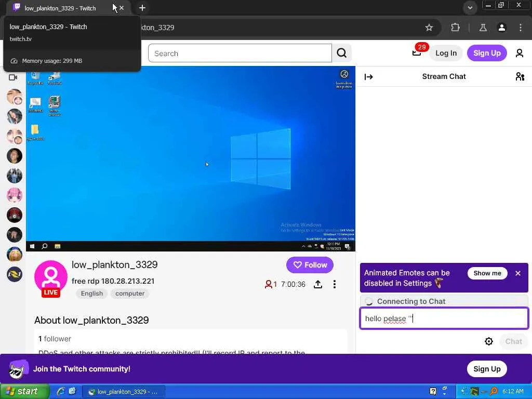
Task: Open Chrome's three-dot menu
Action: click(521, 28)
